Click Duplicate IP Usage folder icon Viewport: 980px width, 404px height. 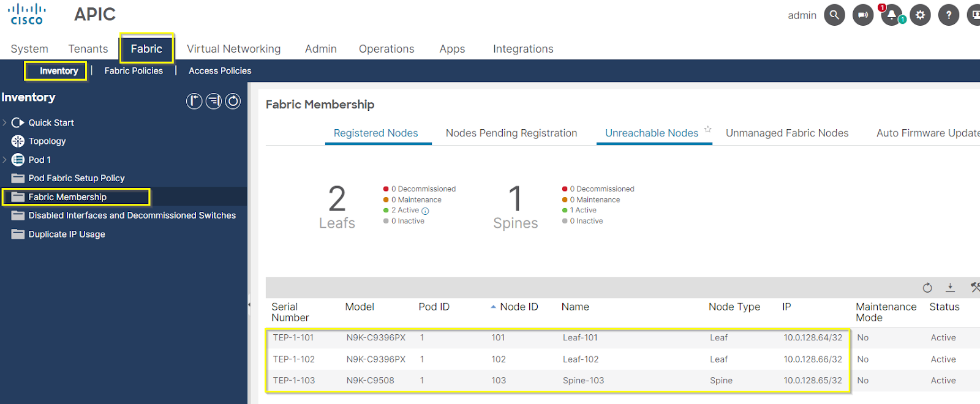[18, 234]
